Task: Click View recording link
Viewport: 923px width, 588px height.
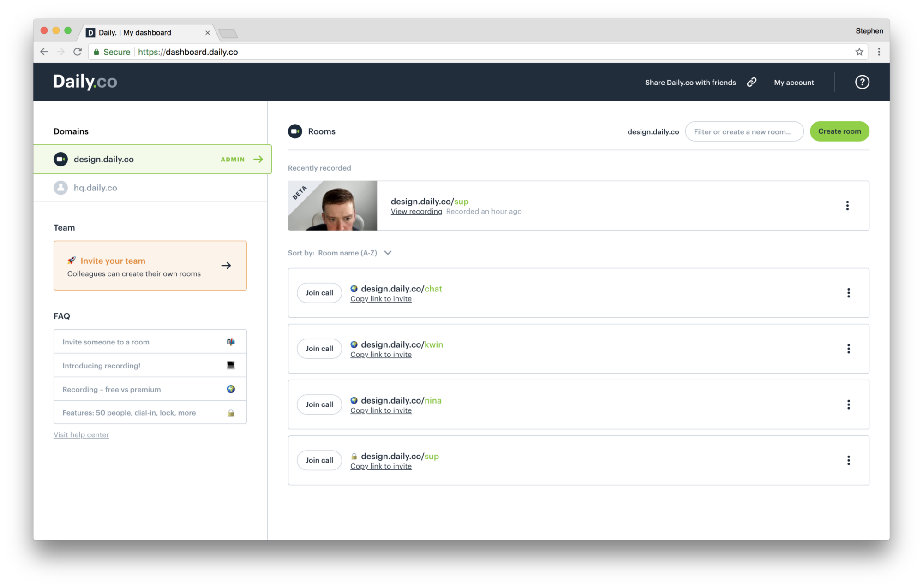Action: [x=416, y=211]
